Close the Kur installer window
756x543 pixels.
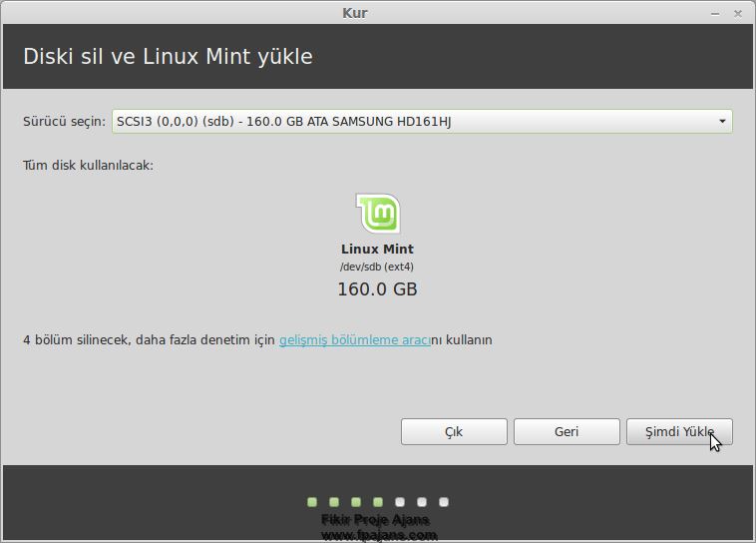point(738,14)
